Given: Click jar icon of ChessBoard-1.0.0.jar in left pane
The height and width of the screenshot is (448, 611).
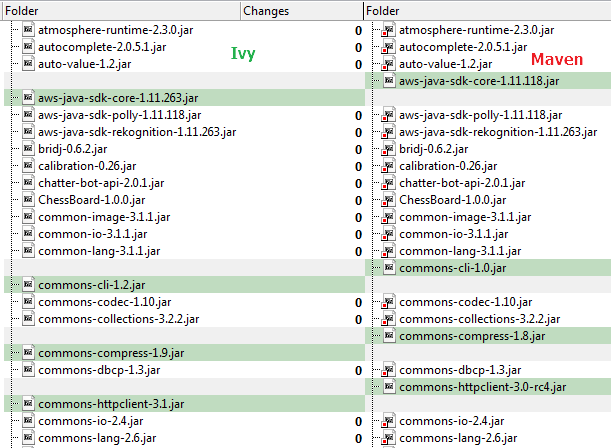Looking at the screenshot, I should click(x=28, y=199).
